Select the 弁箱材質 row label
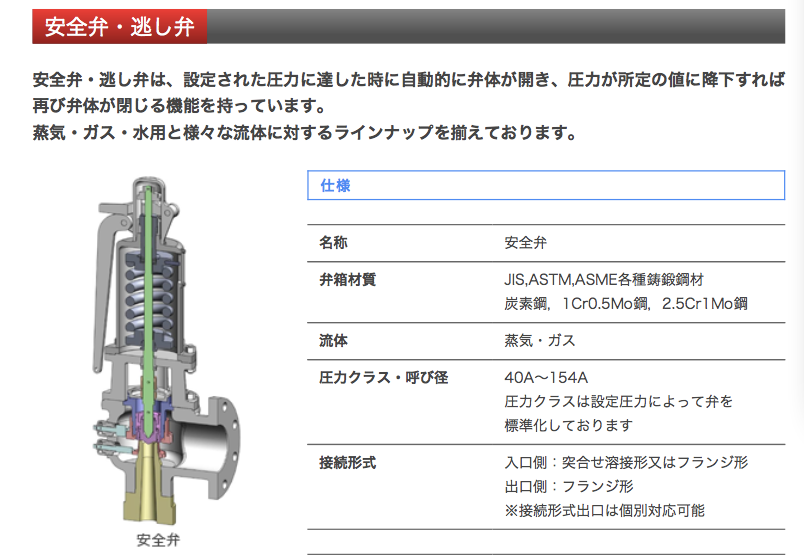Screen dimensions: 804x559 click(347, 280)
